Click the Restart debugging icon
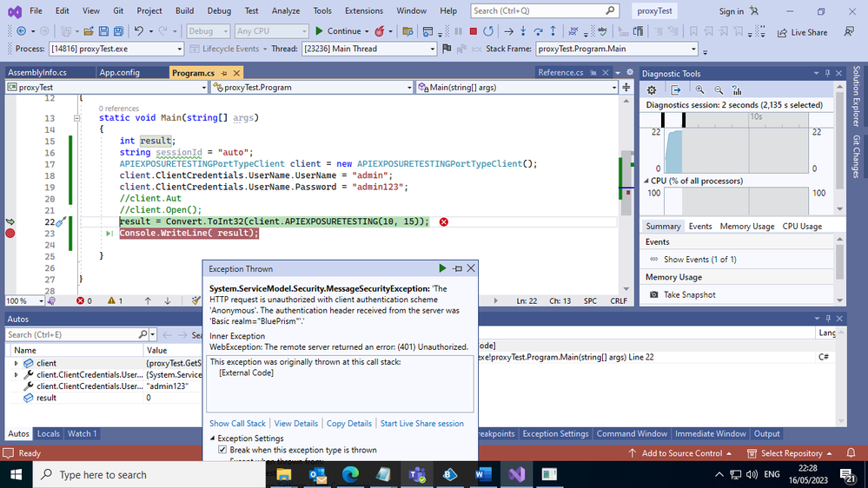 (x=487, y=31)
